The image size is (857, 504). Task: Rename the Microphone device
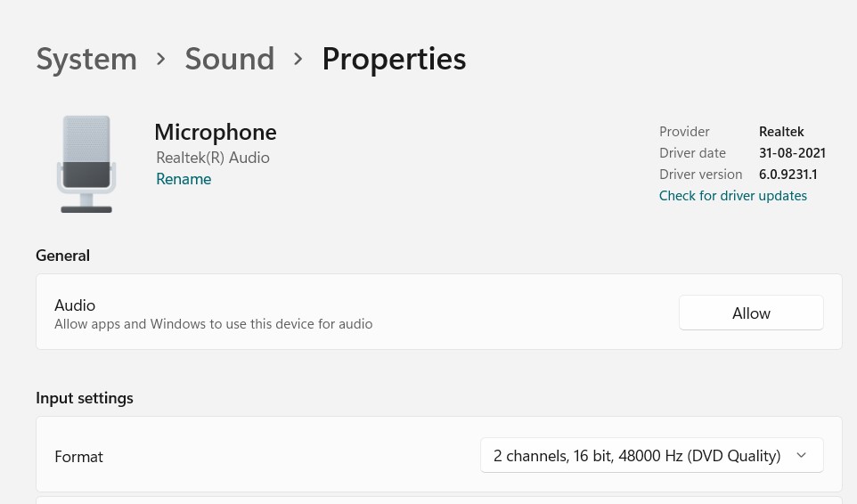coord(184,179)
